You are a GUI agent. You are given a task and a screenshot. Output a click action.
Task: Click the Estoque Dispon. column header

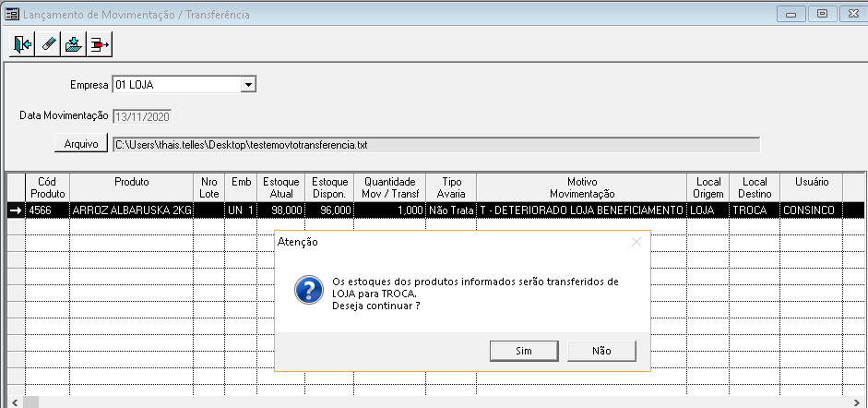(330, 187)
